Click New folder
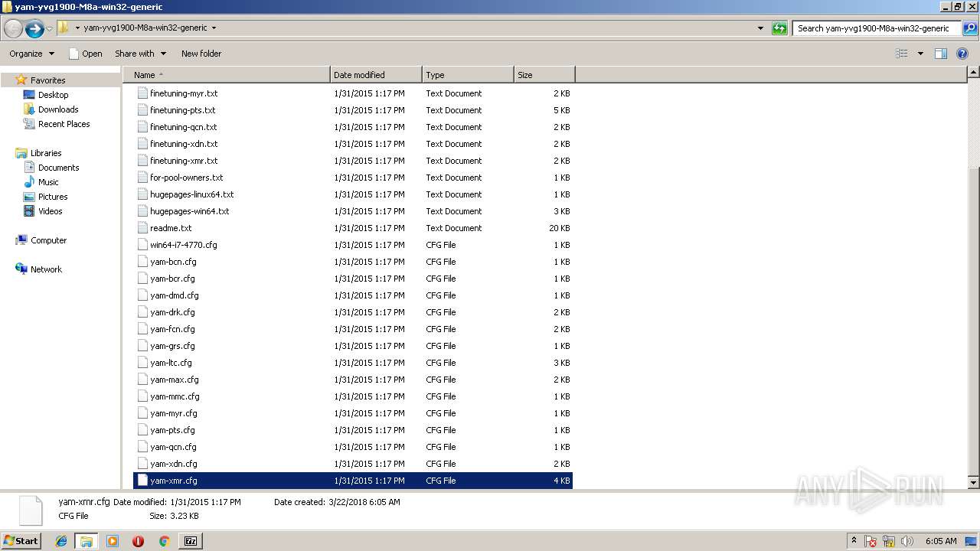Screen dimensions: 980x551 pos(201,54)
